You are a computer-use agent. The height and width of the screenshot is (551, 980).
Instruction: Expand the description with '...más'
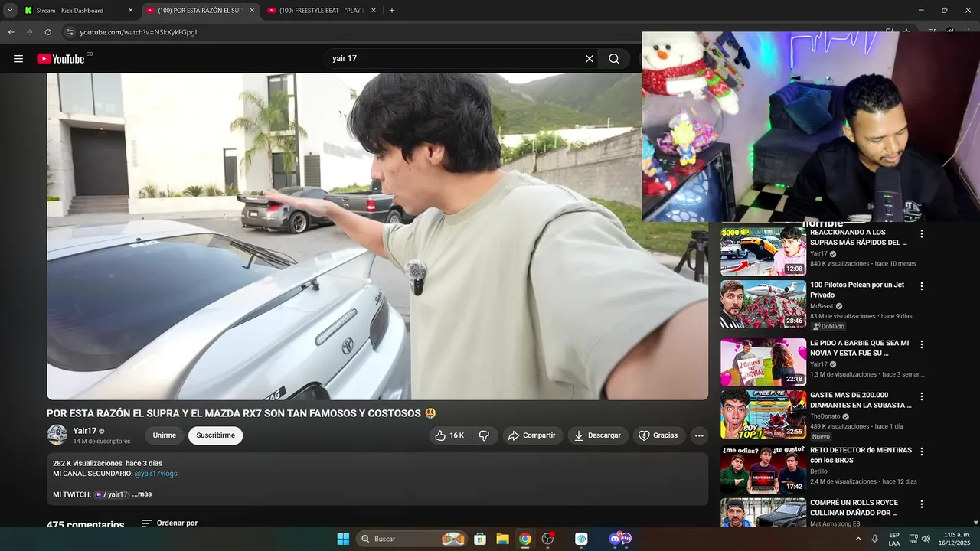pos(142,494)
